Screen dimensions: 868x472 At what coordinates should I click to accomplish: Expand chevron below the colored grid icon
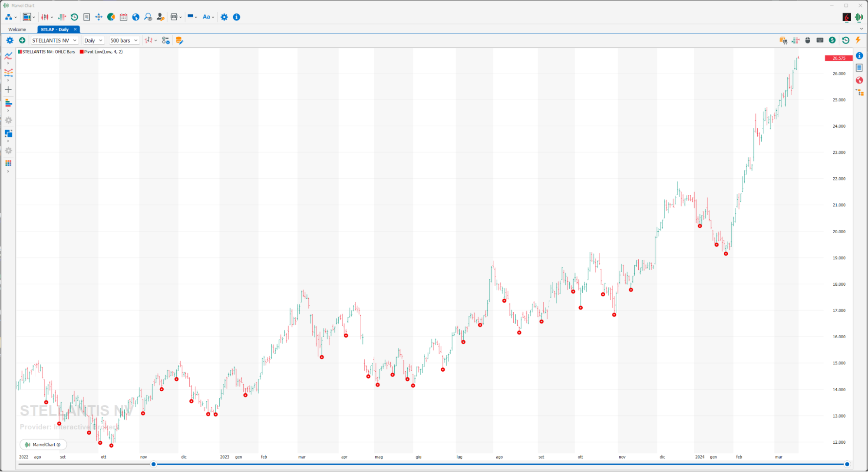coord(8,172)
